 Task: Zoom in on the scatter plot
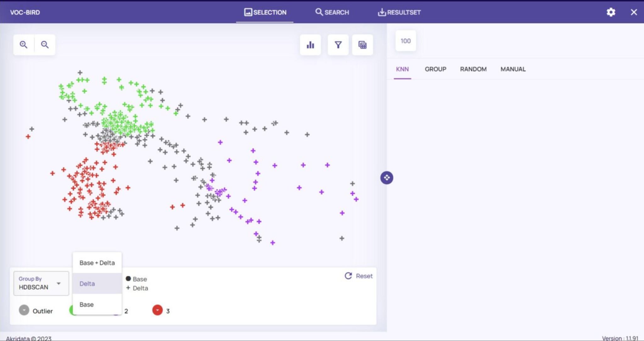[x=24, y=45]
